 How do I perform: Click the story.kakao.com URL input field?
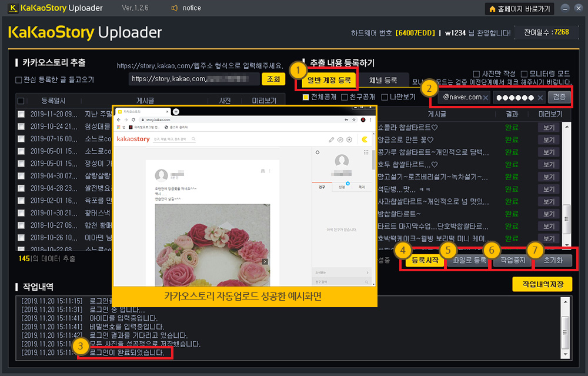tap(193, 79)
